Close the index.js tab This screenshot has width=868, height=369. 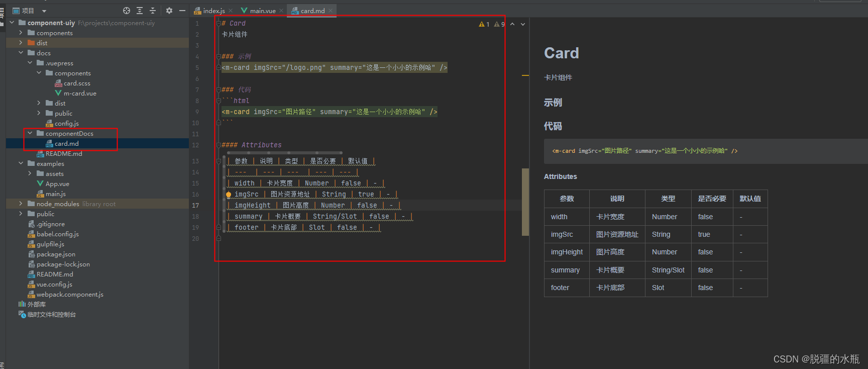[231, 11]
